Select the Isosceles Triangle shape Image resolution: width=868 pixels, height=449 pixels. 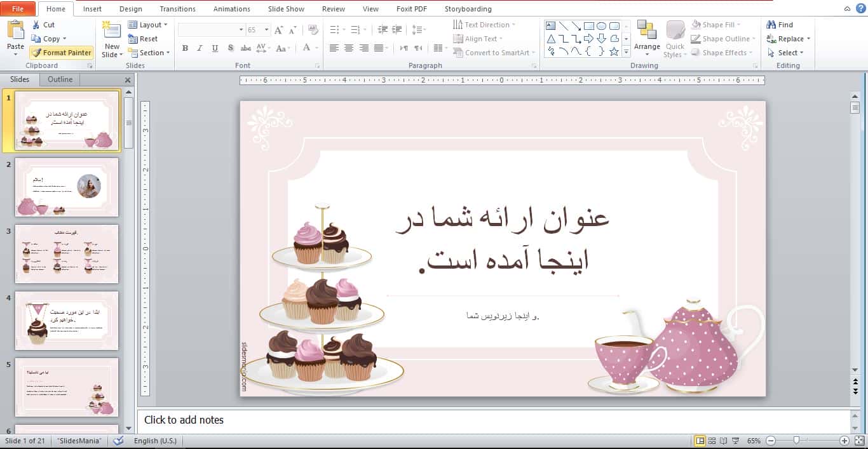click(x=551, y=39)
